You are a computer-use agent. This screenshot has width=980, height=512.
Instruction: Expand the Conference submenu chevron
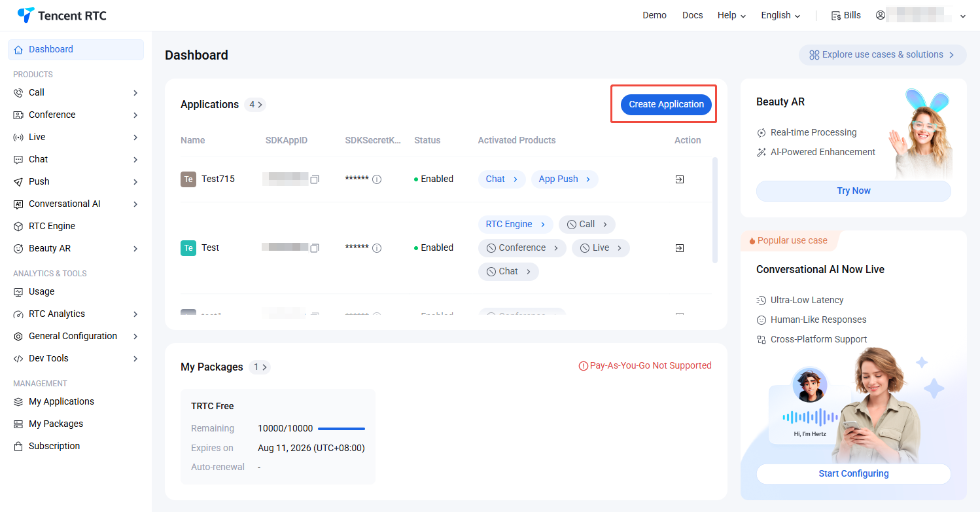[x=135, y=115]
